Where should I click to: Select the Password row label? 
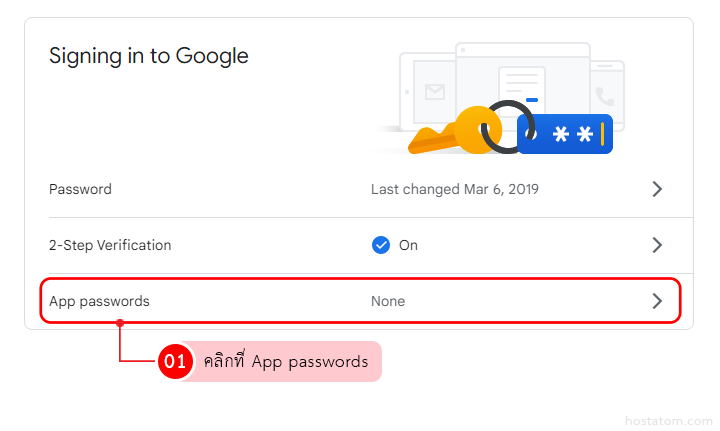tap(80, 189)
